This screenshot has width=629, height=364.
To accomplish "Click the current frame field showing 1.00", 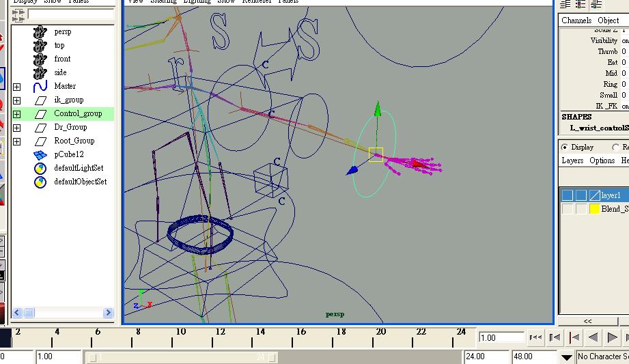I will (x=501, y=338).
